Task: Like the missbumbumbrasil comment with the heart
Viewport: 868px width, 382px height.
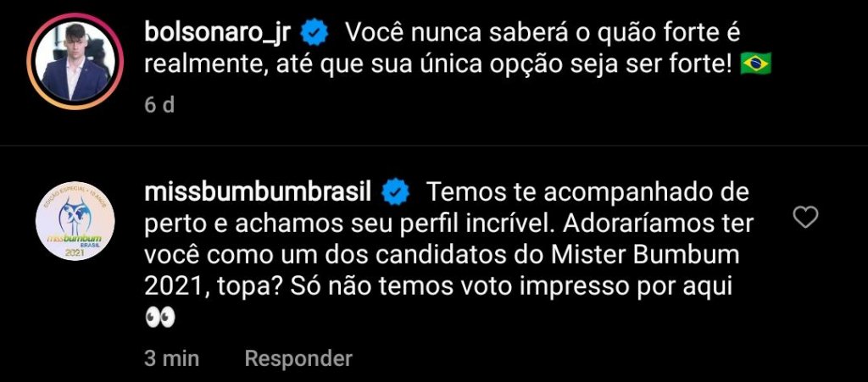Action: [x=804, y=219]
